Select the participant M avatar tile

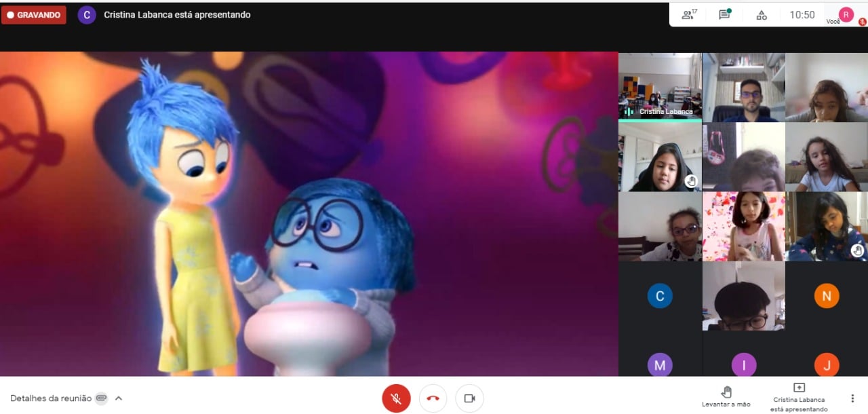point(660,354)
